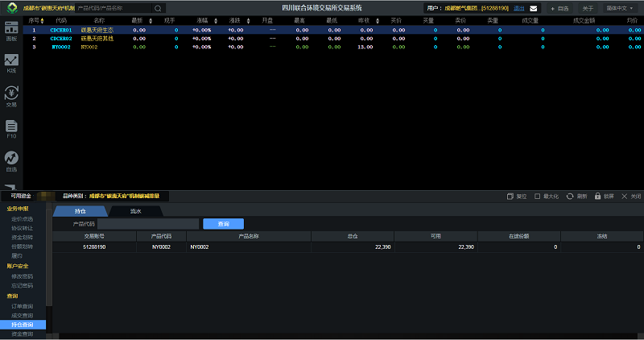Screen dimensions: 644x340
Task: Select 订单查询 in the left menu
Action: (23, 306)
